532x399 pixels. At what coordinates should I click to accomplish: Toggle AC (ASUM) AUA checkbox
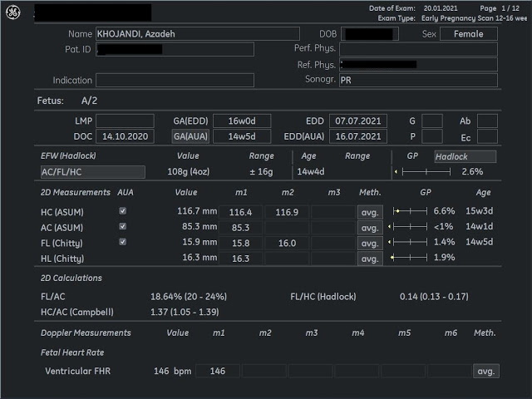[122, 226]
